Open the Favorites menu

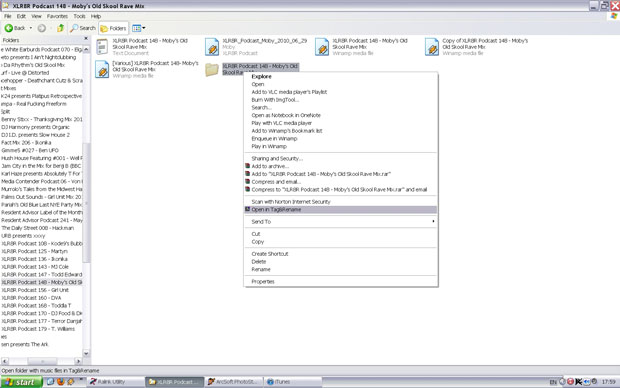(x=57, y=16)
